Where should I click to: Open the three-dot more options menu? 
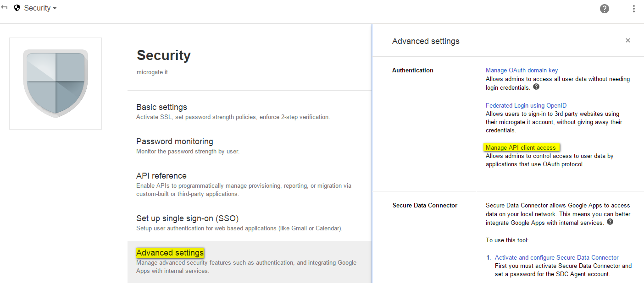634,8
